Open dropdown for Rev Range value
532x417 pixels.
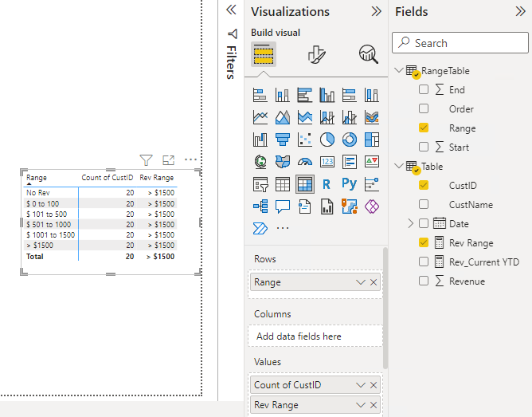tap(360, 405)
